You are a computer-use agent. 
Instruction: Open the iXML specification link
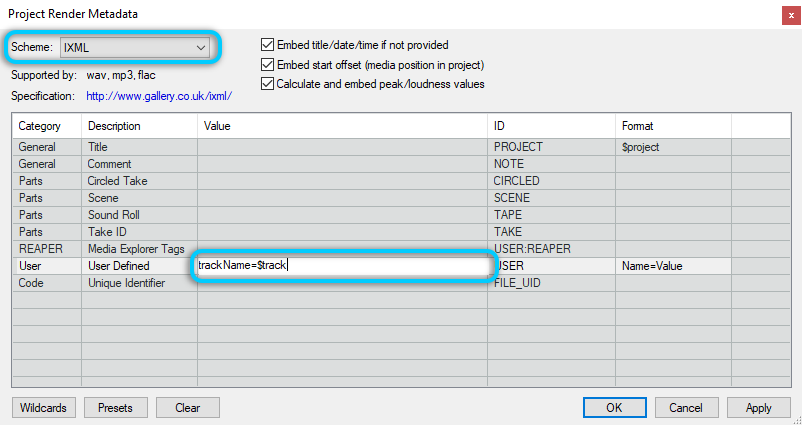pyautogui.click(x=159, y=96)
